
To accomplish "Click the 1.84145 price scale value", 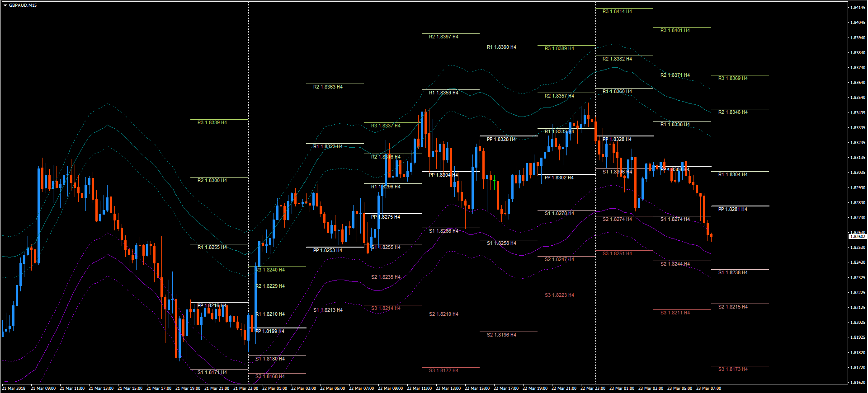I will 858,8.
